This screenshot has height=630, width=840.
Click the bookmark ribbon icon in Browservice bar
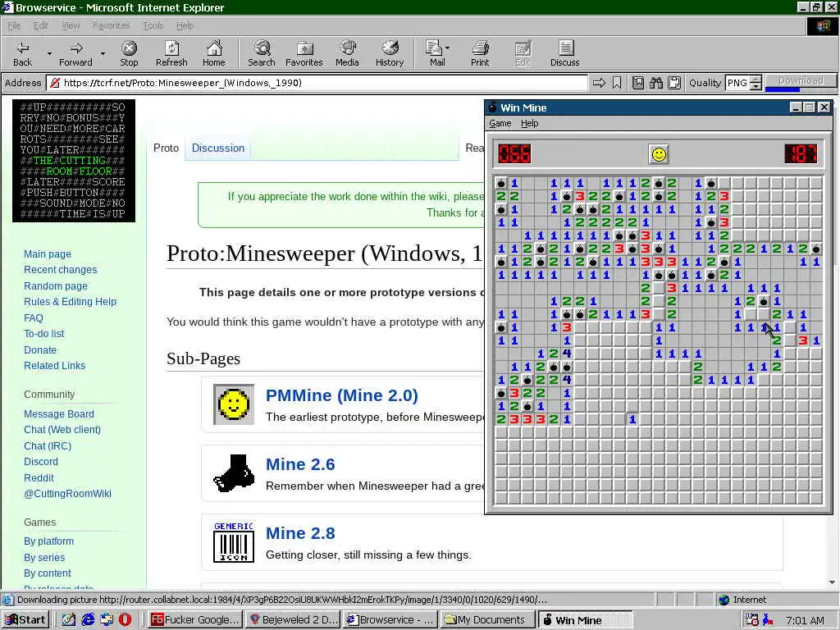(x=617, y=83)
